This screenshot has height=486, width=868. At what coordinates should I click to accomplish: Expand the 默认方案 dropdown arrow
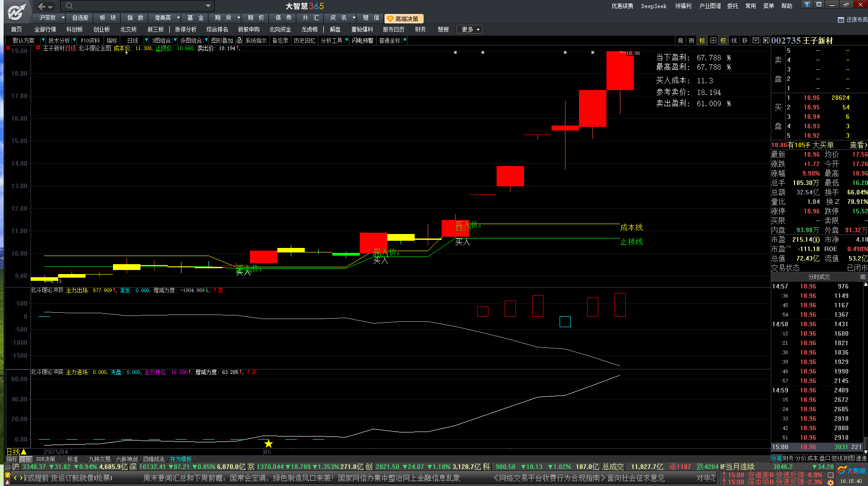(43, 40)
